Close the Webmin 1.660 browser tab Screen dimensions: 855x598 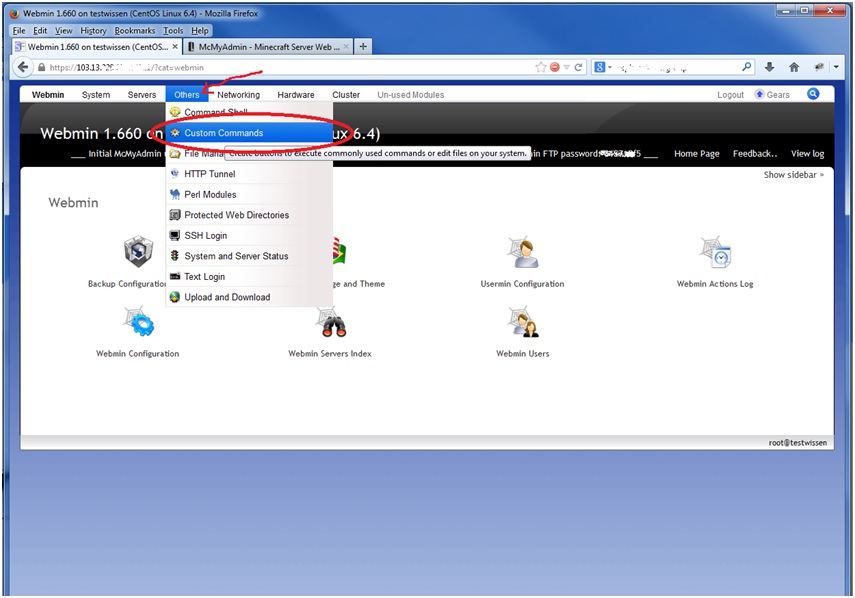pos(174,47)
